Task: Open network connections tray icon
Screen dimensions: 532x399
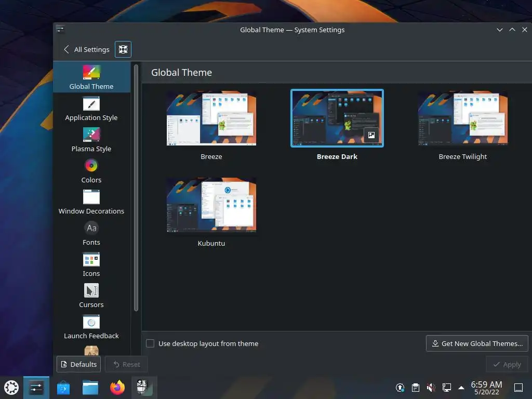Action: (446, 388)
